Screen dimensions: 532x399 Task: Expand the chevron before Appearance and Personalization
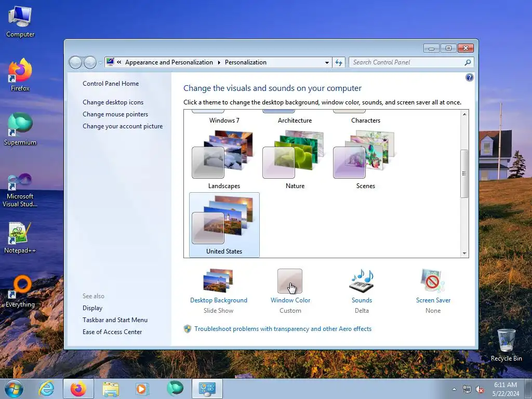119,62
